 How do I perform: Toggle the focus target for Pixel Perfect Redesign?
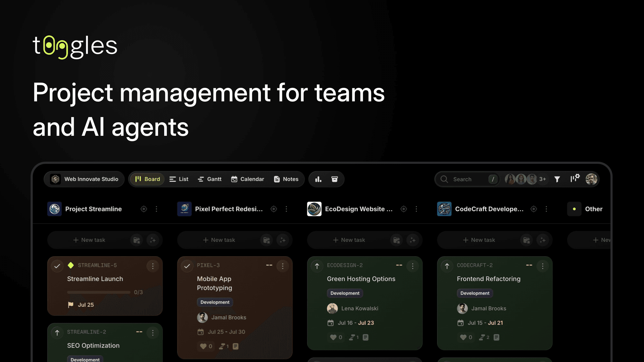pos(274,209)
